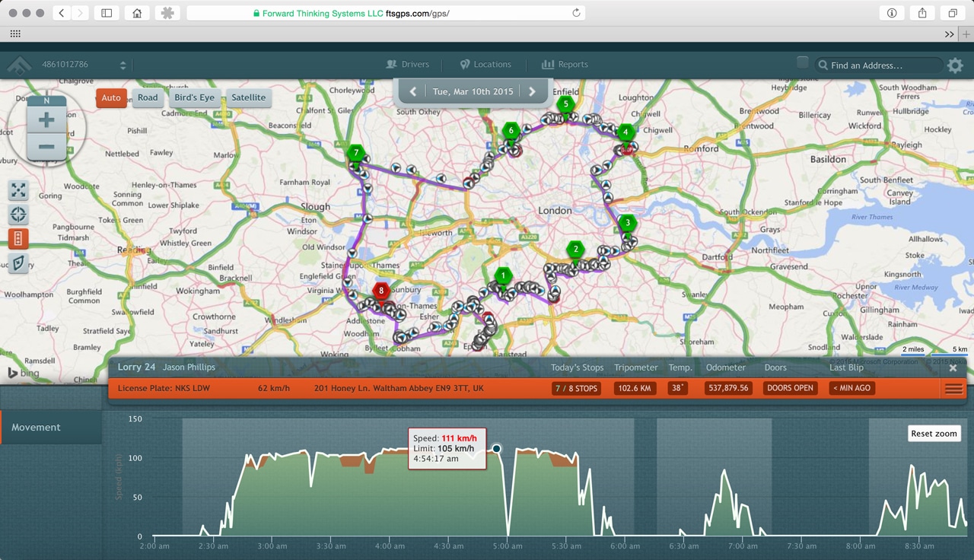974x560 pixels.
Task: Click the 38° temperature badge
Action: click(676, 388)
